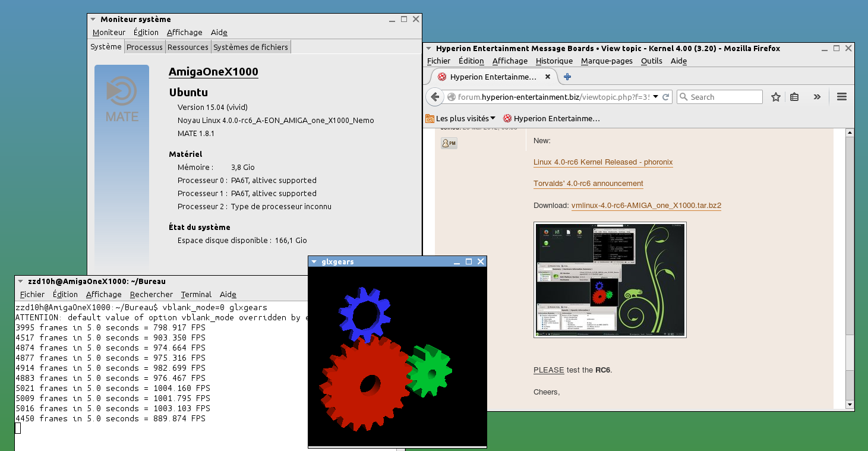The width and height of the screenshot is (868, 451).
Task: Reload the page in Firefox
Action: click(x=666, y=97)
